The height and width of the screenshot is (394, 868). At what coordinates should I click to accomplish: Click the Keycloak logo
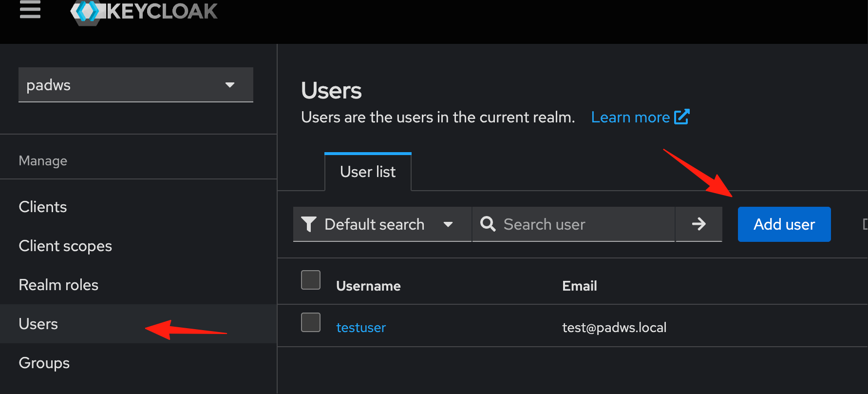(x=144, y=12)
